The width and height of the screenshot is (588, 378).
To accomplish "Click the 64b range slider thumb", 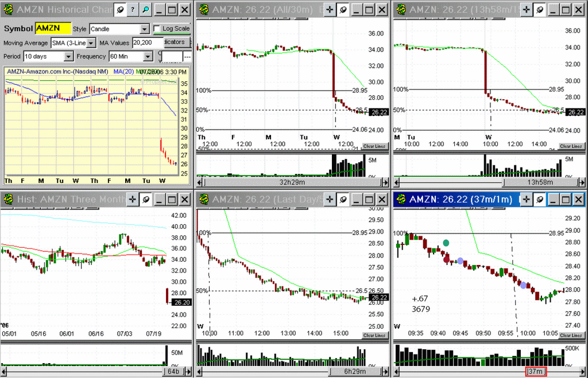I will tap(173, 372).
